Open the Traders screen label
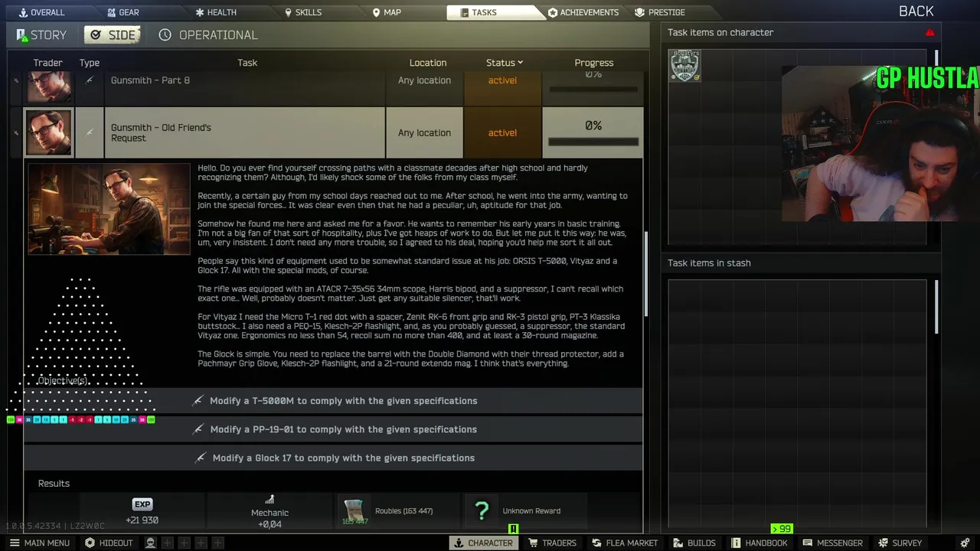980x551 pixels. click(559, 543)
